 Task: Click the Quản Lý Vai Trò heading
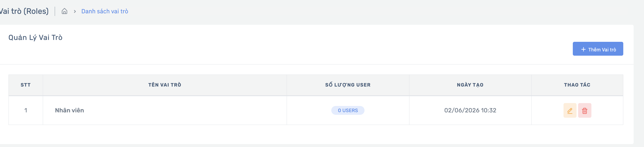pos(35,38)
